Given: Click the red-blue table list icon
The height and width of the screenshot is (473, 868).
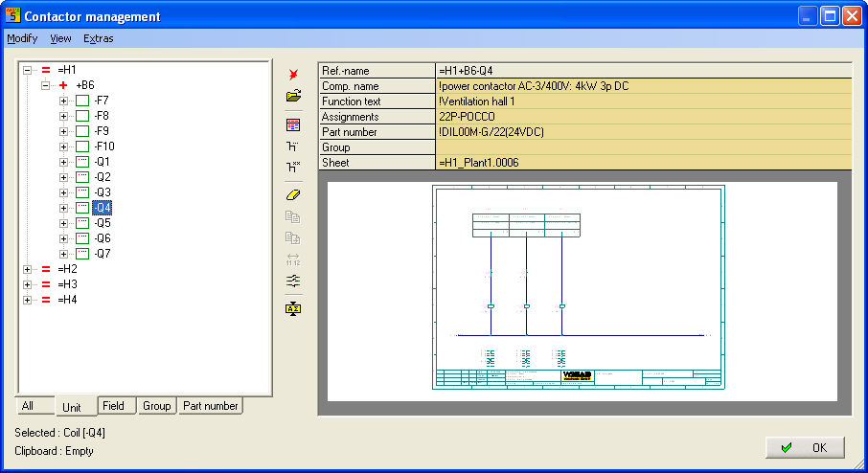Looking at the screenshot, I should click(293, 125).
